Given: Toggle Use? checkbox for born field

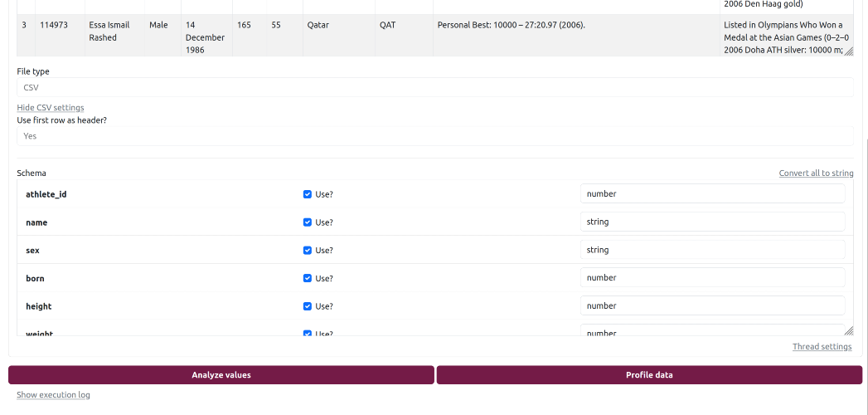Looking at the screenshot, I should (x=308, y=278).
